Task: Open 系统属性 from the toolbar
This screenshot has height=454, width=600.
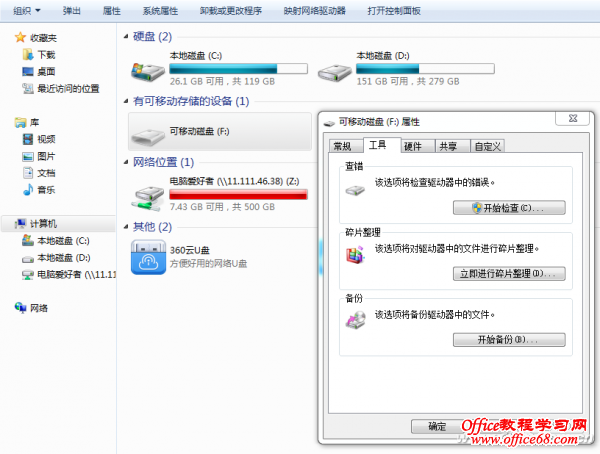Action: coord(160,11)
